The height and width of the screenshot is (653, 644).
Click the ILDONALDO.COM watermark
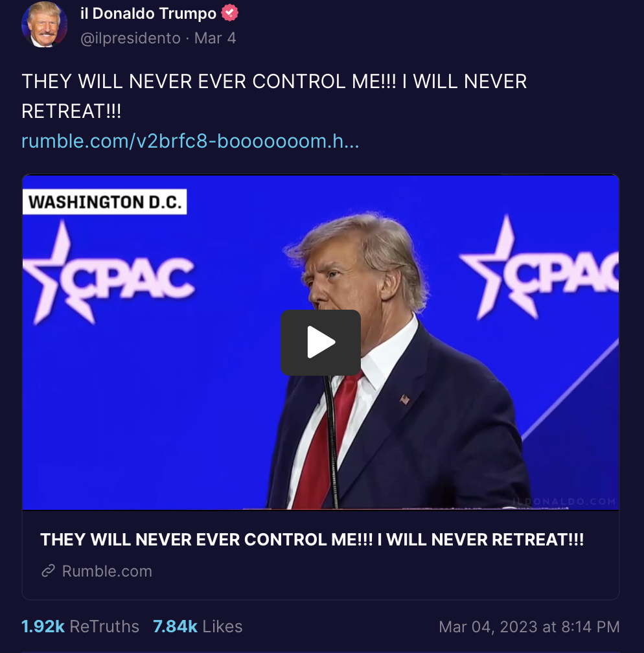click(564, 501)
